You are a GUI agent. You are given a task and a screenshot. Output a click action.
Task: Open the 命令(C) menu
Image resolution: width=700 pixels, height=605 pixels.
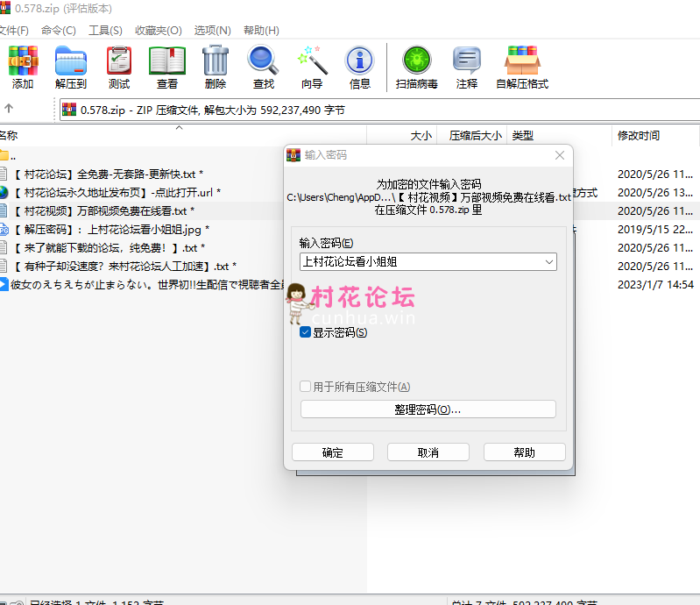pyautogui.click(x=59, y=31)
